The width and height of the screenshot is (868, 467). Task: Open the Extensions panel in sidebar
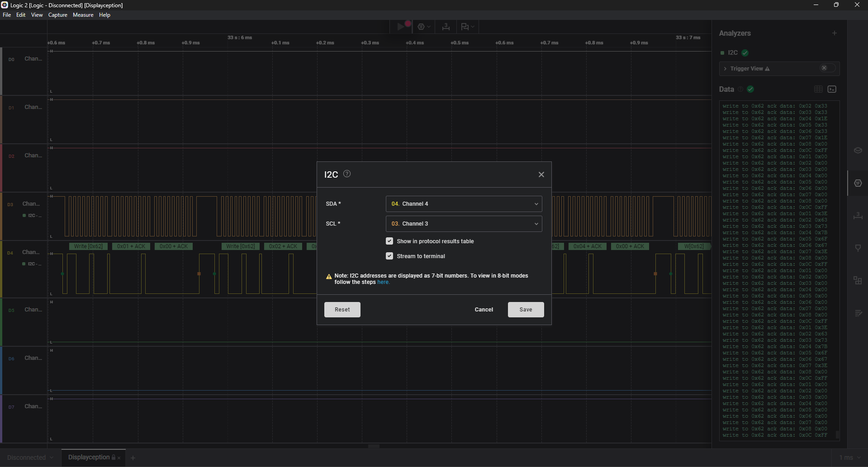pyautogui.click(x=858, y=280)
